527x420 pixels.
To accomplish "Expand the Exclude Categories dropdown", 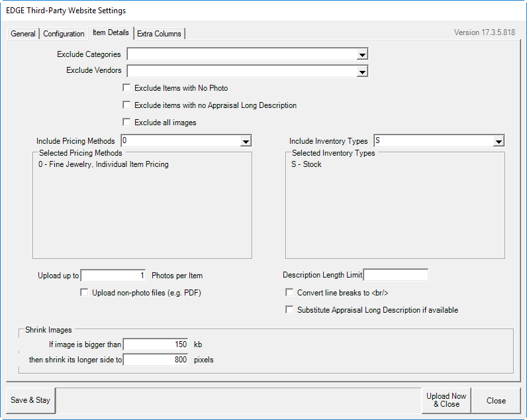I will click(362, 55).
